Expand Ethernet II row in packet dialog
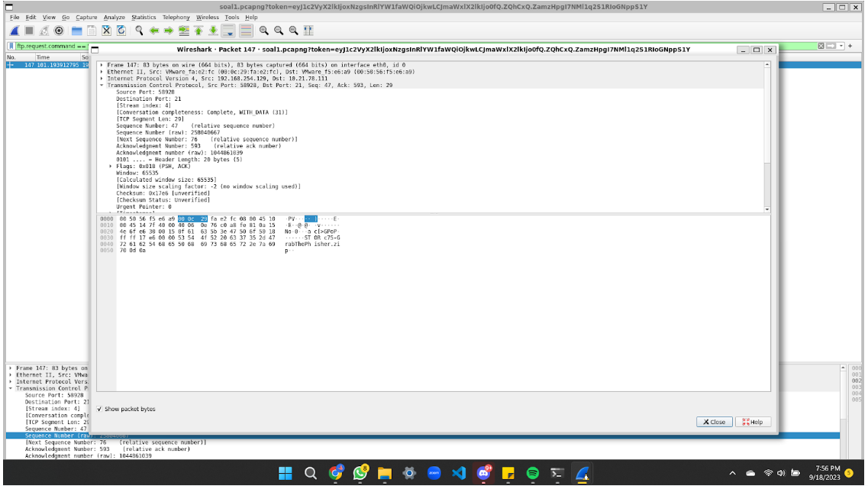The height and width of the screenshot is (486, 868). [102, 72]
